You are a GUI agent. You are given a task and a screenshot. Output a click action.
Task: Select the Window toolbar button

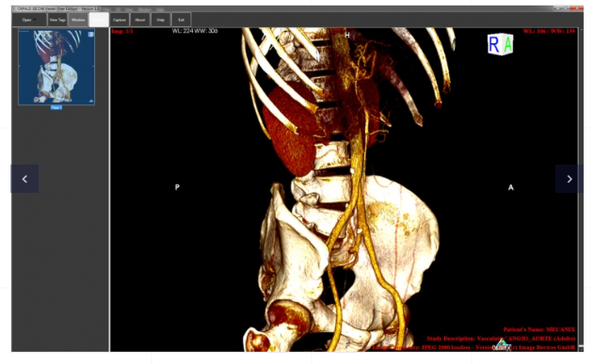point(78,20)
